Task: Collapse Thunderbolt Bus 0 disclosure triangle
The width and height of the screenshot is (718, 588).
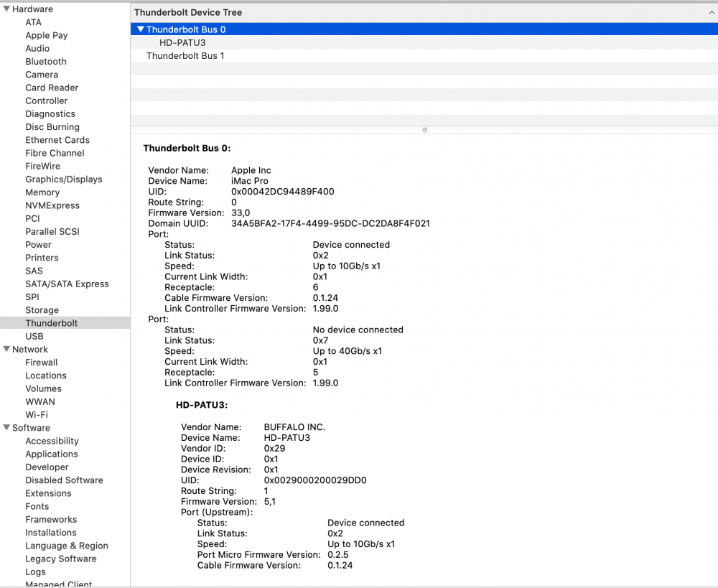Action: pos(141,29)
